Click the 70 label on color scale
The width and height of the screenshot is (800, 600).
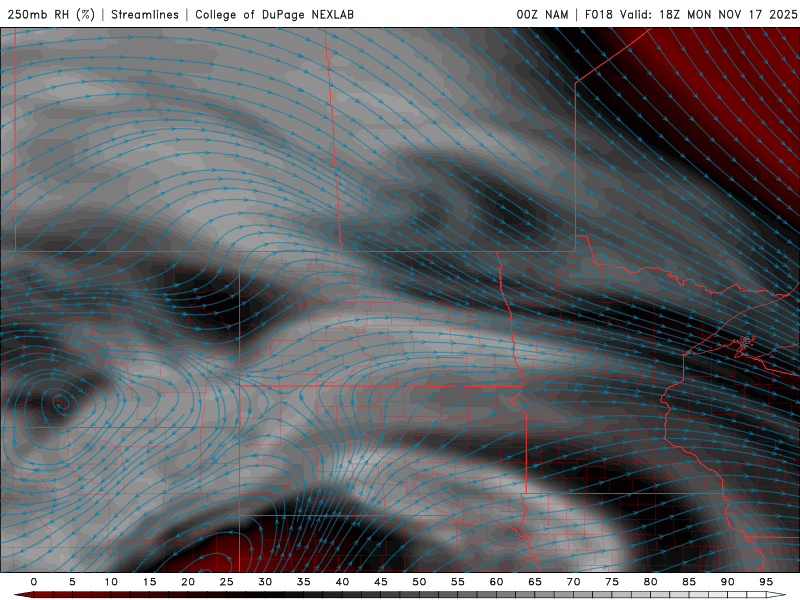[573, 582]
